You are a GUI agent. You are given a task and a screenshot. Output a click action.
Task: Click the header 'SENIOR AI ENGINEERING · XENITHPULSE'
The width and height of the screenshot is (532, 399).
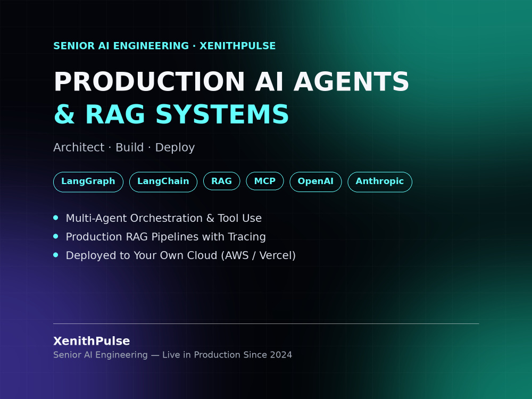click(164, 46)
